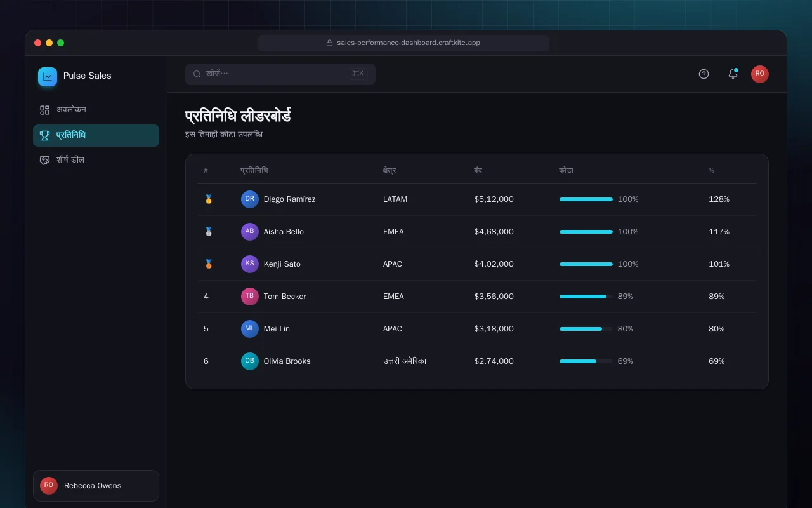Click the name Aisha Bello
Screen dimensions: 812x508
coord(284,232)
